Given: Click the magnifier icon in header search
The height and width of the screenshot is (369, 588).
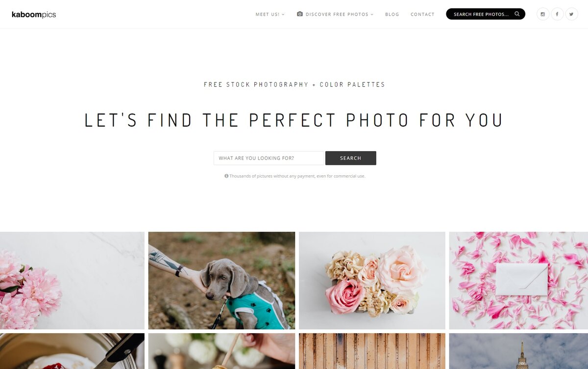Looking at the screenshot, I should point(517,14).
